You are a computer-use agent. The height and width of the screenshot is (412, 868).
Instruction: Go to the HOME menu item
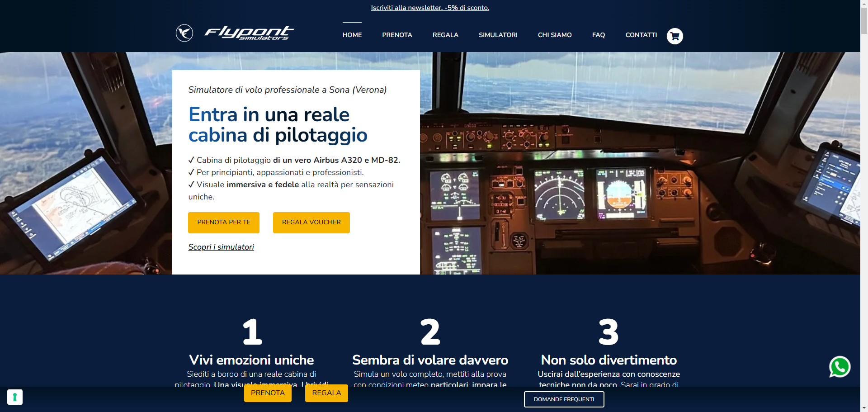(x=352, y=35)
